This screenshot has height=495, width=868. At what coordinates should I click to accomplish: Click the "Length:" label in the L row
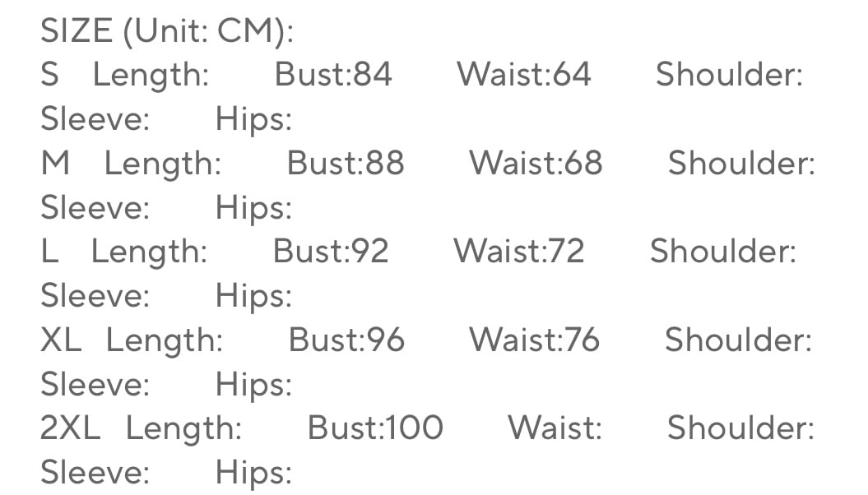150,252
